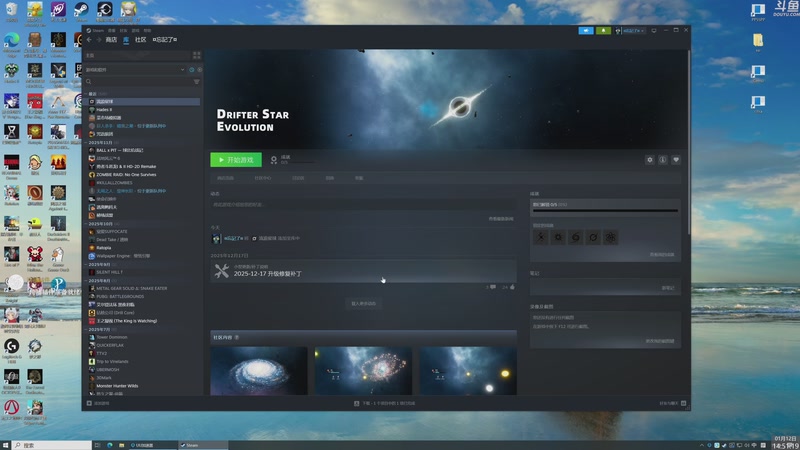This screenshot has width=800, height=450.
Task: Open the profile name tab
Action: [x=165, y=40]
